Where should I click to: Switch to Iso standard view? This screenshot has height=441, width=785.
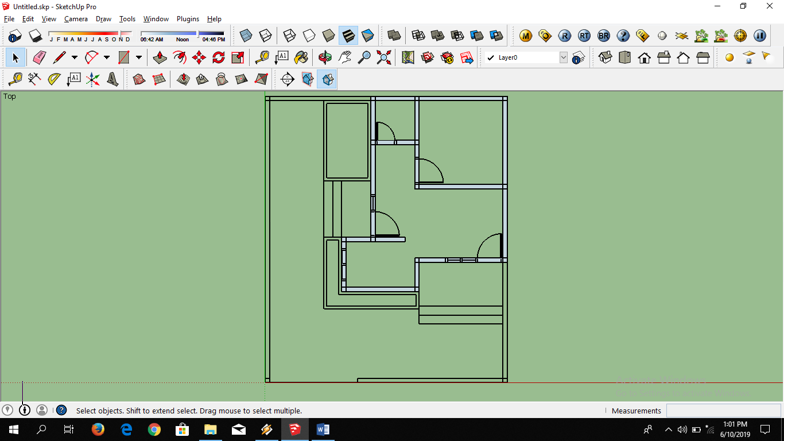605,58
